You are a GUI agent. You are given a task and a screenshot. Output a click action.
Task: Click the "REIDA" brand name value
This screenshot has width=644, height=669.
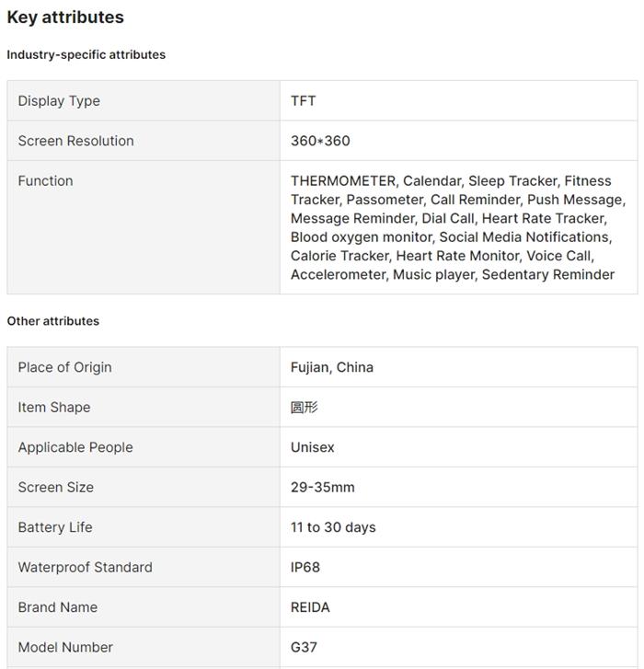click(310, 607)
